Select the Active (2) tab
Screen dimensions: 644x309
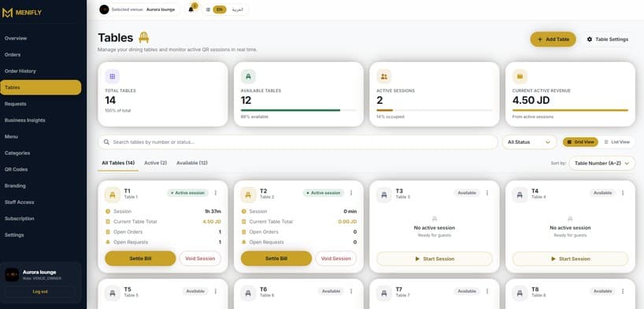[x=155, y=163]
